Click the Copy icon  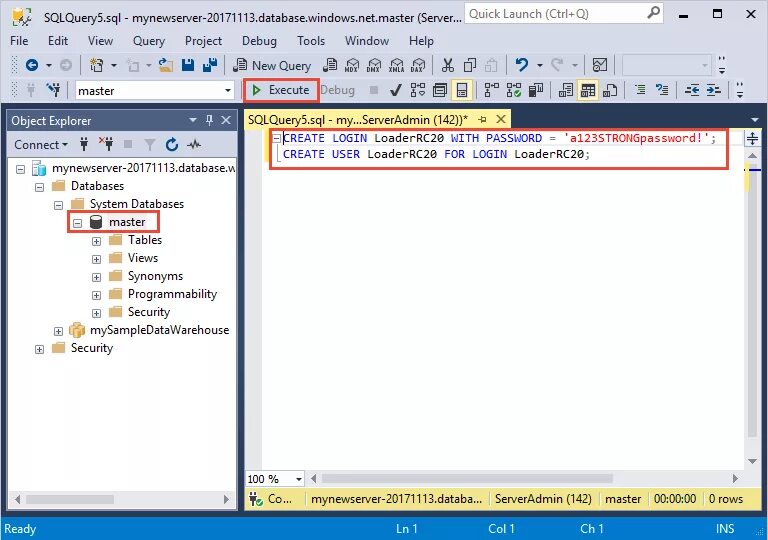[x=470, y=65]
